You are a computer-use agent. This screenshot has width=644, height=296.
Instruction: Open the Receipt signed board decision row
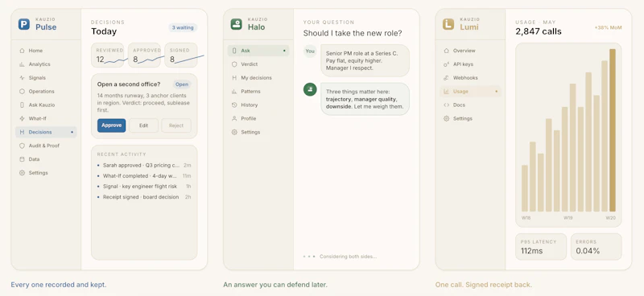[x=144, y=197]
